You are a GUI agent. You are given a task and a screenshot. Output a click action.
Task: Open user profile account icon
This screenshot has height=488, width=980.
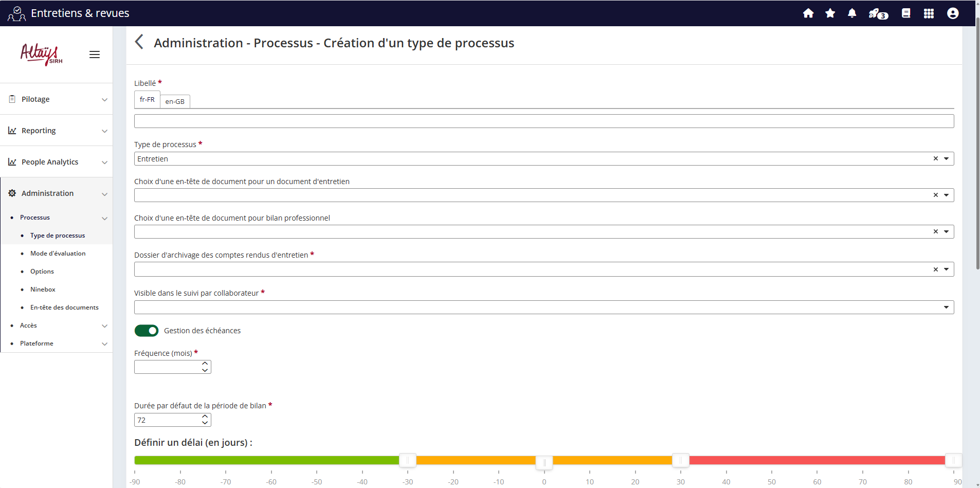[x=953, y=13]
